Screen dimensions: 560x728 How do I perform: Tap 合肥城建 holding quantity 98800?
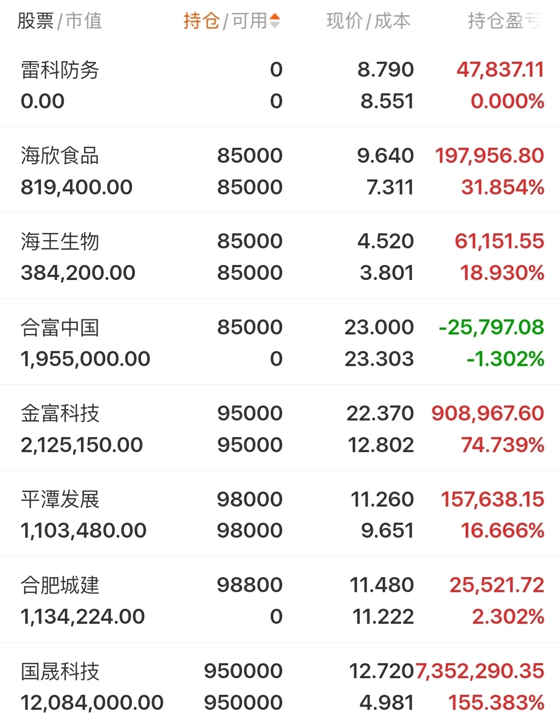click(249, 585)
